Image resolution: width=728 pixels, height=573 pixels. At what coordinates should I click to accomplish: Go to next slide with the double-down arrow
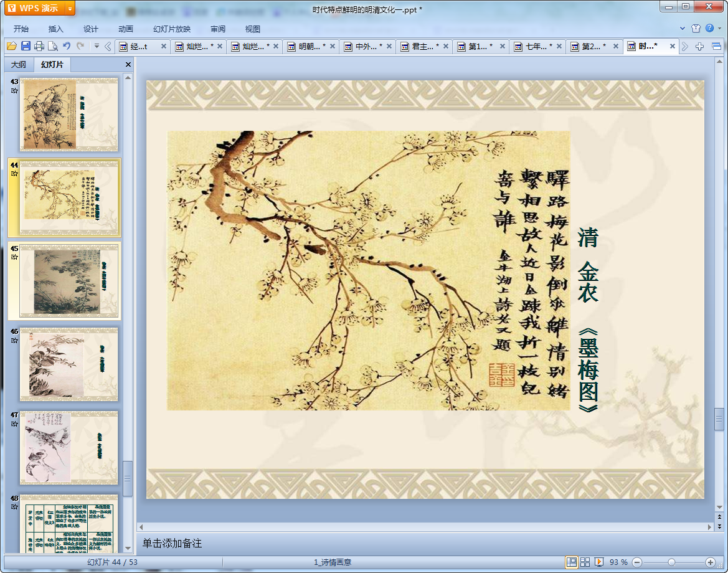[x=719, y=526]
